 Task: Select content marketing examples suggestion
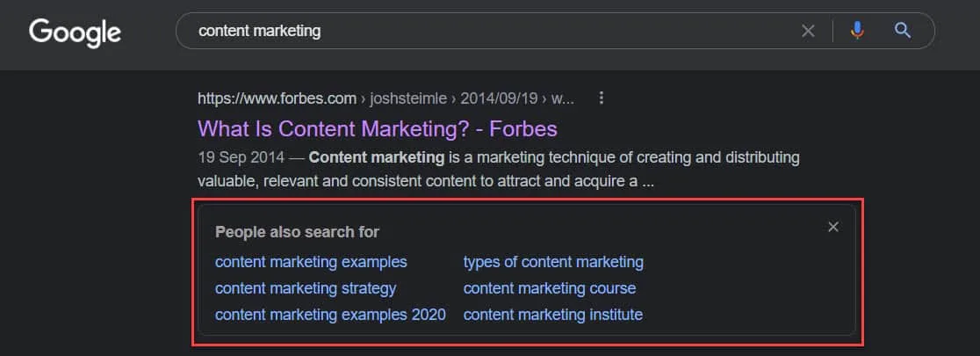coord(311,262)
